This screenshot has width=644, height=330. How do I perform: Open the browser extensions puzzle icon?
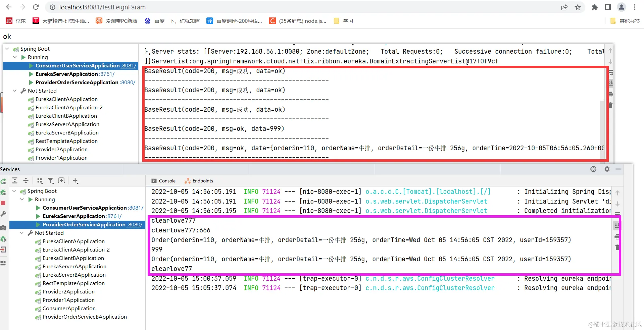pyautogui.click(x=594, y=7)
